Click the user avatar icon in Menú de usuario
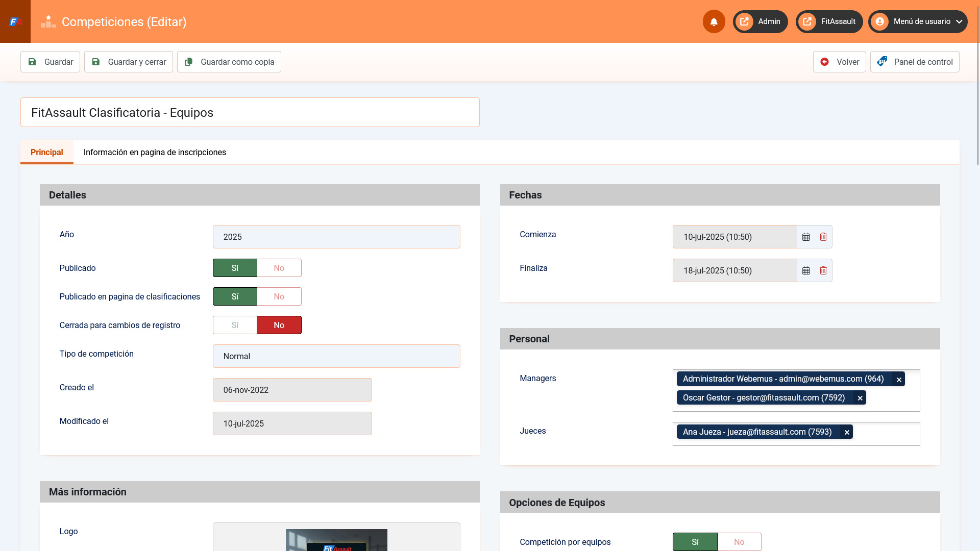 tap(880, 21)
